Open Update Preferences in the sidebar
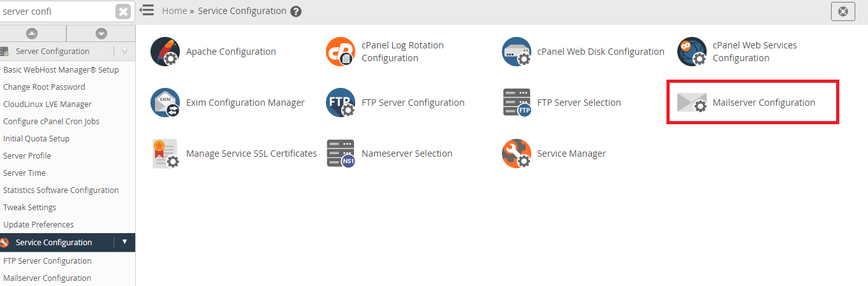 tap(38, 224)
